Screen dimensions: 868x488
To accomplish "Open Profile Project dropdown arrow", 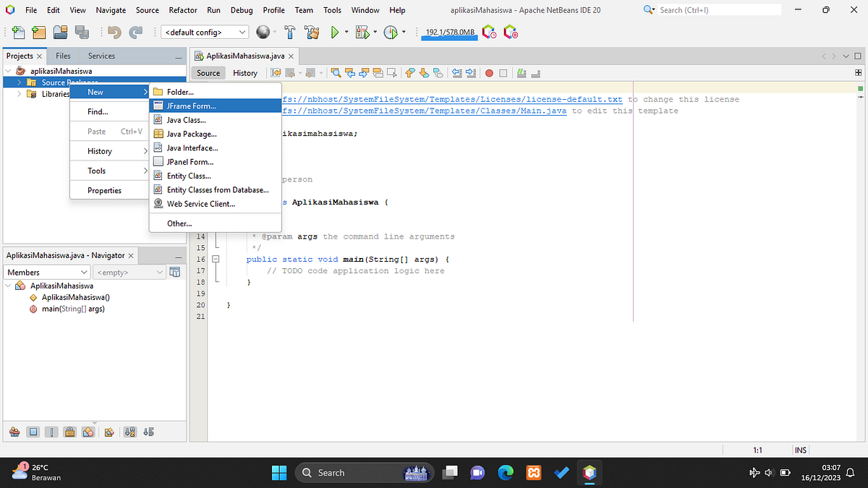I will pos(403,33).
